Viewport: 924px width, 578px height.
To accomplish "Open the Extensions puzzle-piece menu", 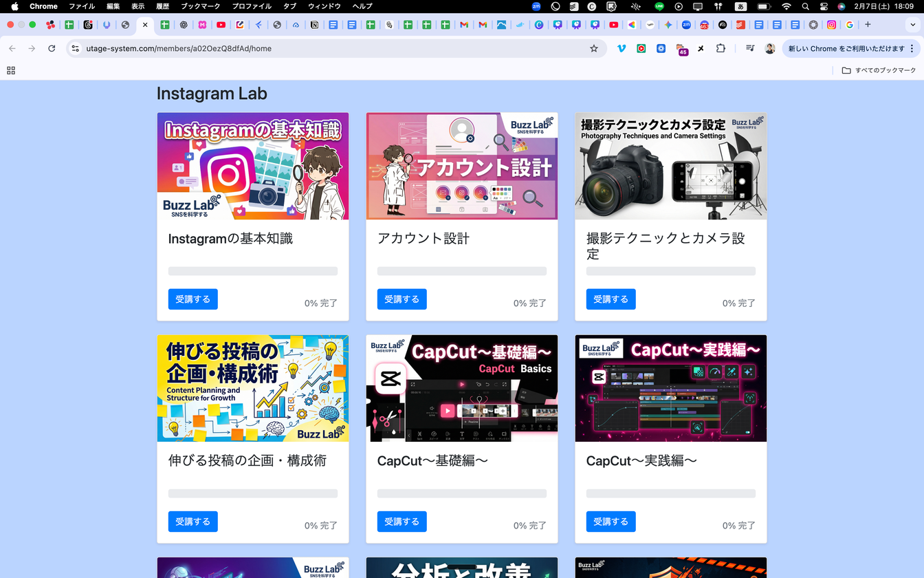I will 720,49.
